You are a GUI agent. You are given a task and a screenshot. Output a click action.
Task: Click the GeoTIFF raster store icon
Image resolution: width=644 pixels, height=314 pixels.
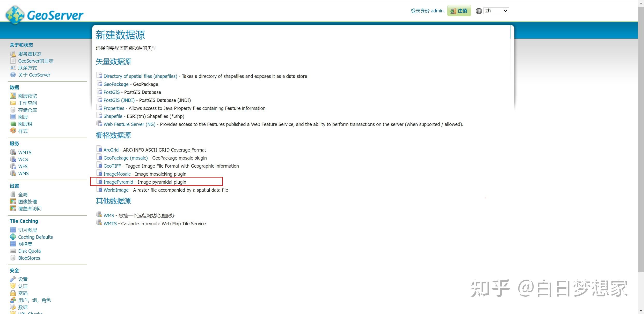pos(99,166)
